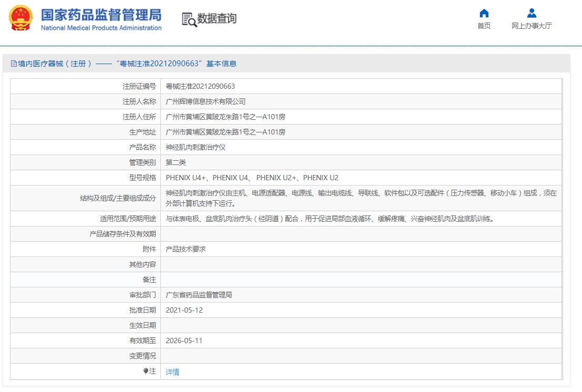582x392 pixels.
Task: Select the 有效期至 date 2026-05-11
Action: [x=185, y=341]
